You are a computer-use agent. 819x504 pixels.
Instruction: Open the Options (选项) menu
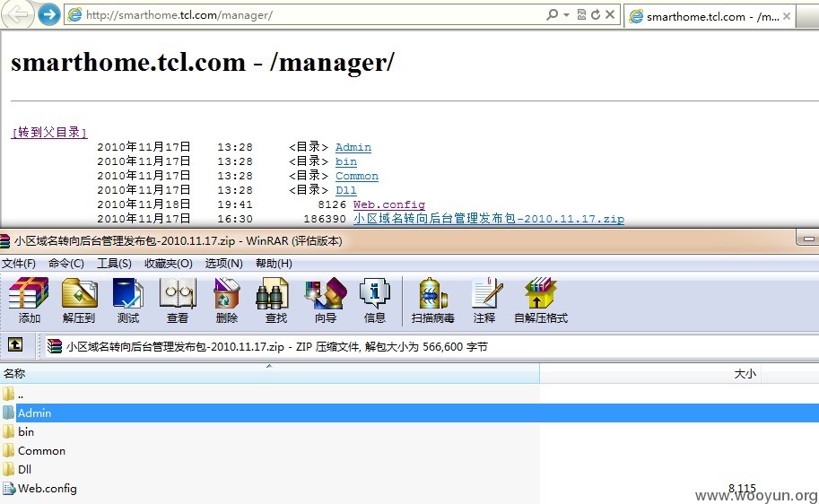coord(223,264)
